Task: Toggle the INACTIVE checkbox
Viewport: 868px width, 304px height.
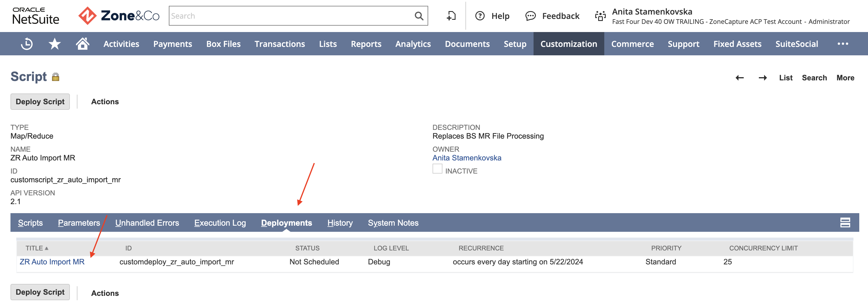Action: 437,169
